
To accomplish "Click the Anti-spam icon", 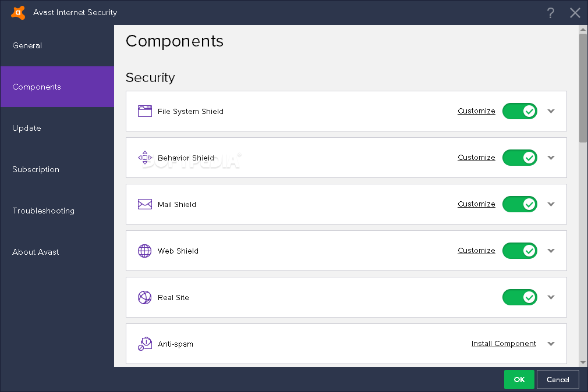I will (145, 344).
